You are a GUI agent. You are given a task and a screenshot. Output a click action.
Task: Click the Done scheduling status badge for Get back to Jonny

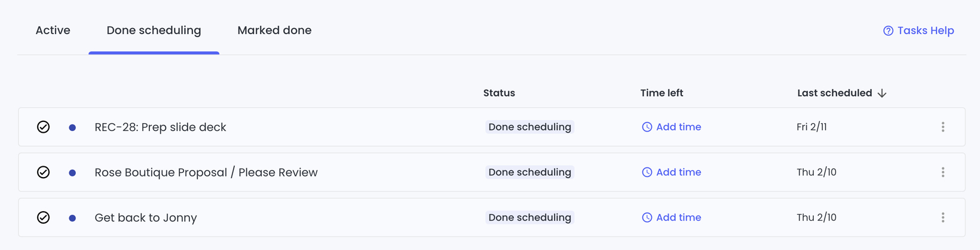[x=529, y=218]
